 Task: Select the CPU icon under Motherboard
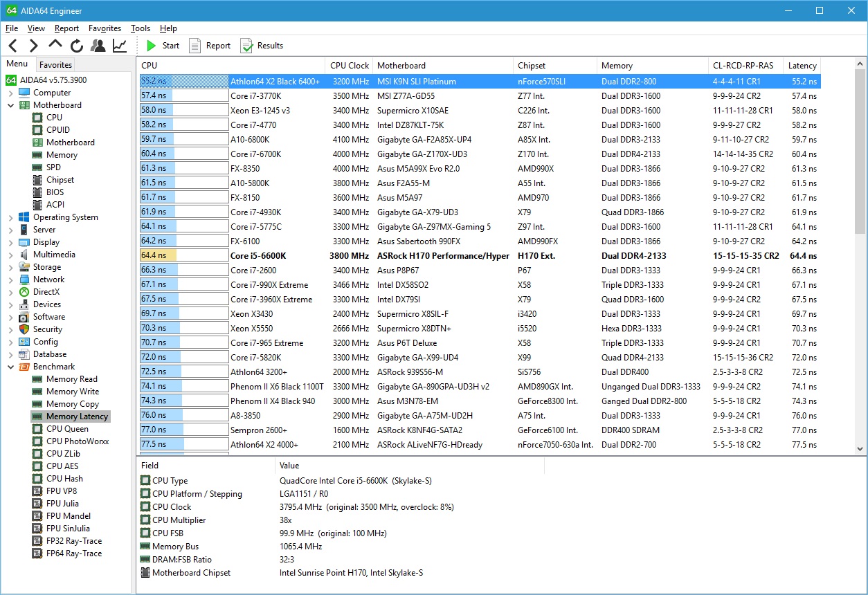[x=37, y=118]
